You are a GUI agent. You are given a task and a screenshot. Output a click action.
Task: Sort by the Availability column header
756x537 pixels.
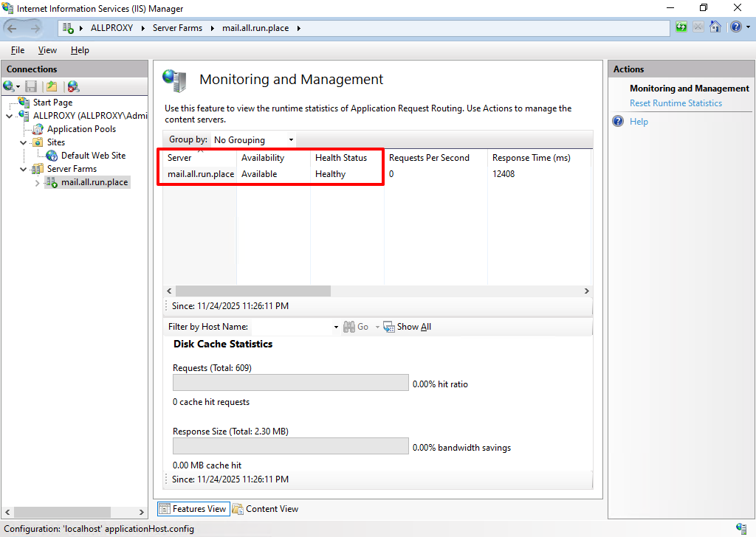coord(273,158)
